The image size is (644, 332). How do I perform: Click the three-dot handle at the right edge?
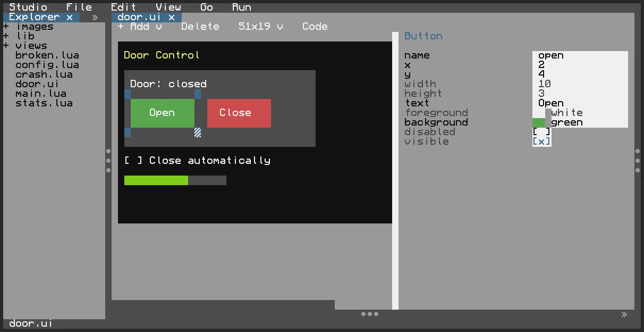638,161
